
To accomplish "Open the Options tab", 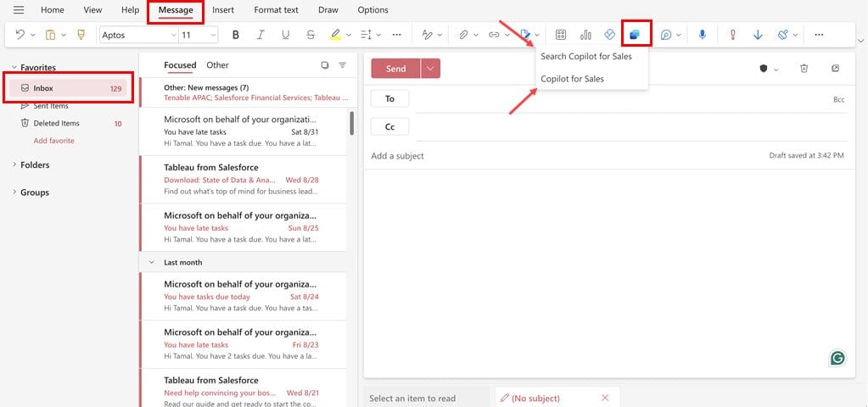I will tap(372, 10).
